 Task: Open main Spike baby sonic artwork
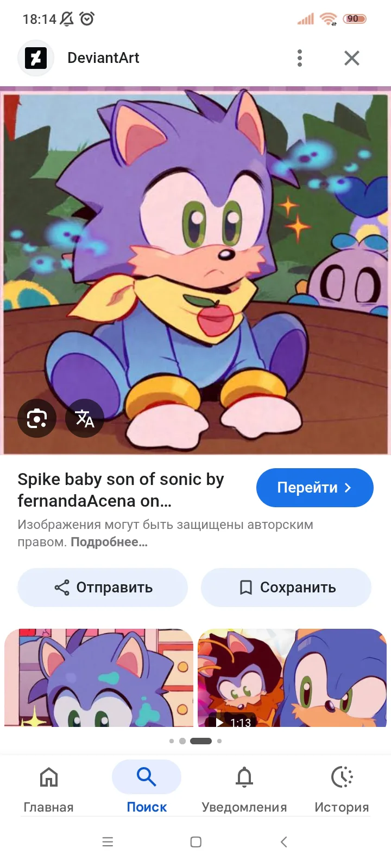pyautogui.click(x=195, y=271)
